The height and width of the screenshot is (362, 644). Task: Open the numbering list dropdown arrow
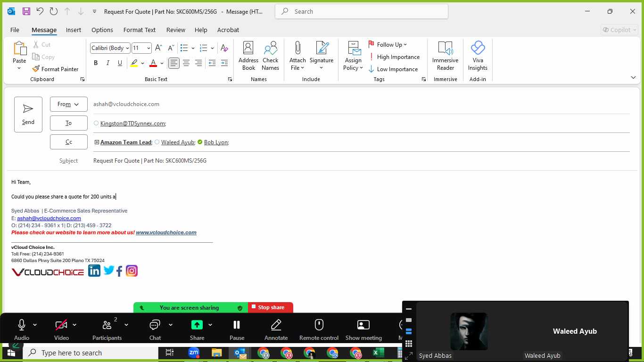[x=213, y=48]
